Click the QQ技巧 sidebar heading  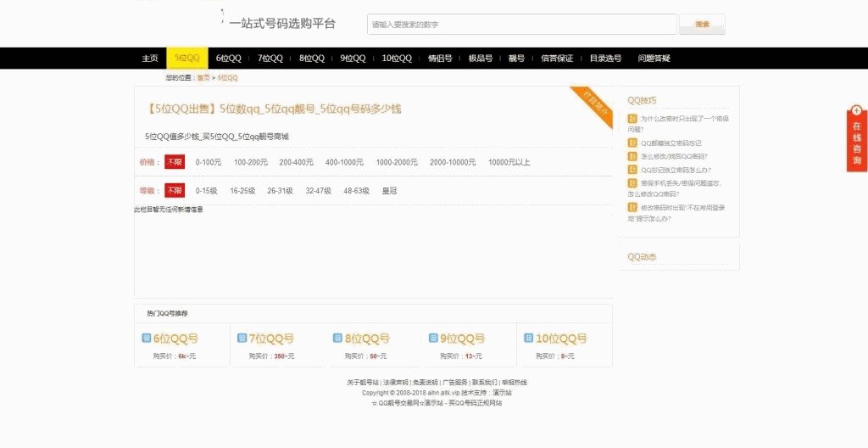click(x=642, y=100)
